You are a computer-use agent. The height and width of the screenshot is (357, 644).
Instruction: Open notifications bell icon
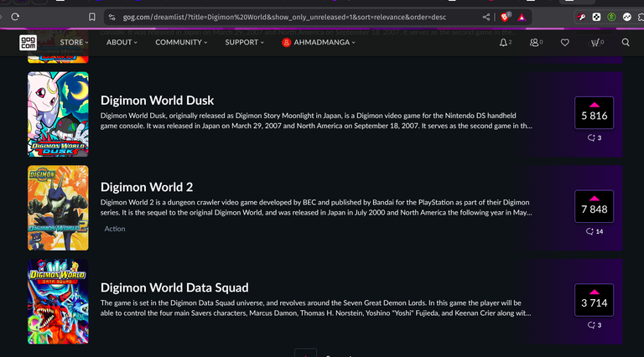(503, 42)
